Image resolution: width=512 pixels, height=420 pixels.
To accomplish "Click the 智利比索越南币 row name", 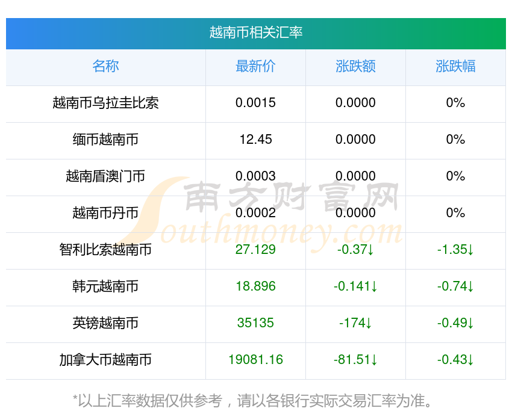I will pos(105,250).
